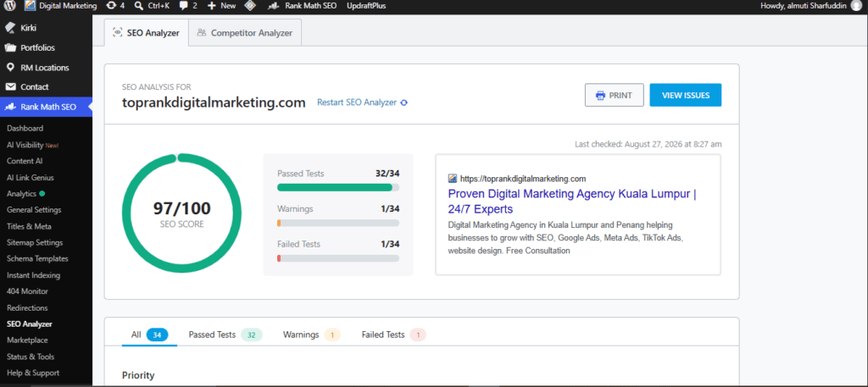Click the Warnings progress bar
The height and width of the screenshot is (387, 868).
(337, 223)
